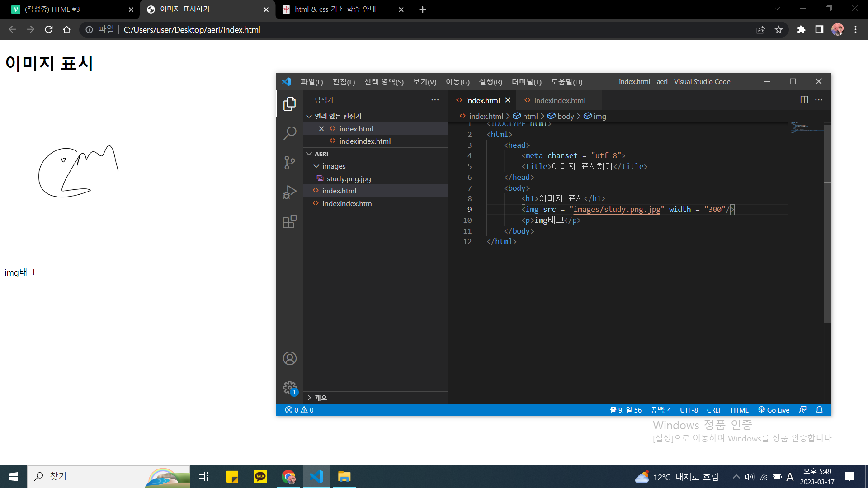Change the CRLF line ending setting
The image size is (868, 488).
coord(714,410)
